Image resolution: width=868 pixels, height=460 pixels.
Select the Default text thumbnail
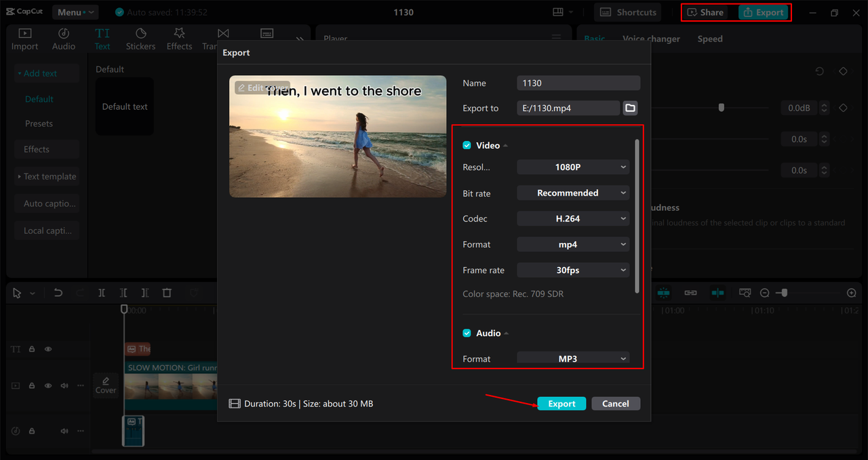point(125,106)
